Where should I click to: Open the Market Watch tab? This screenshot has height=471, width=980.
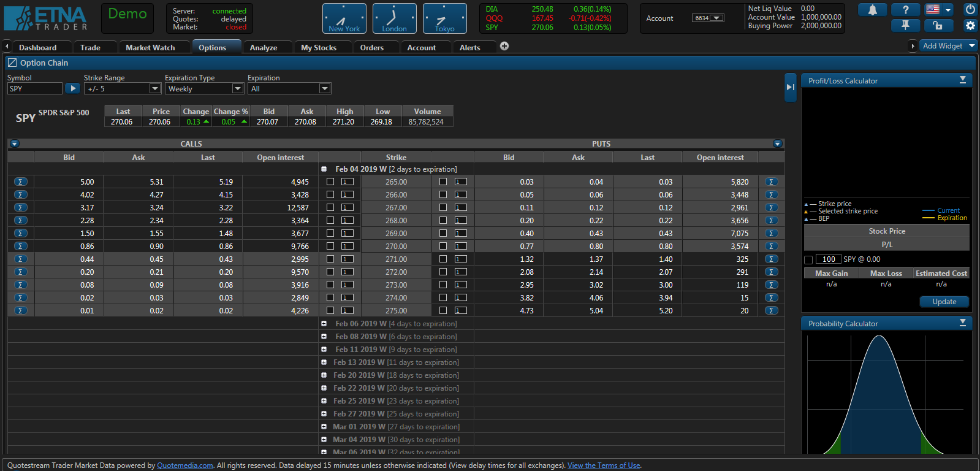click(150, 47)
